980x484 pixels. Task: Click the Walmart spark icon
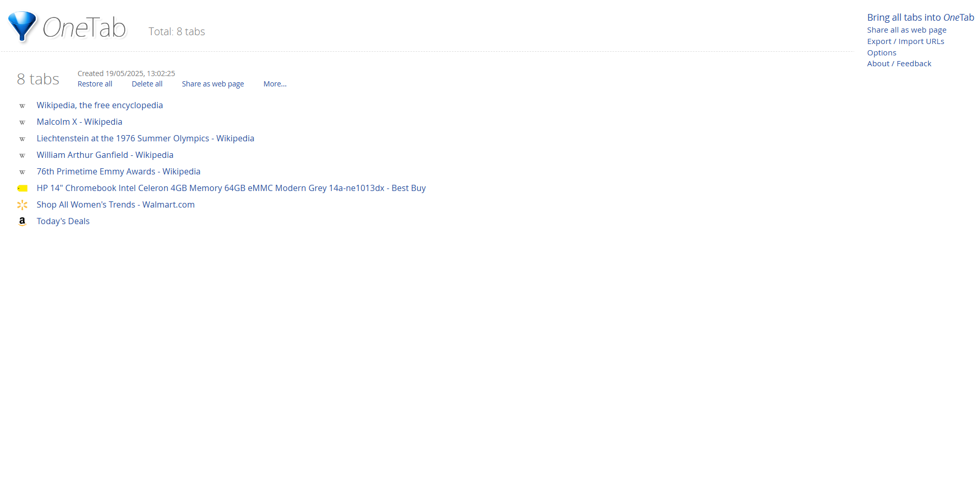point(22,204)
